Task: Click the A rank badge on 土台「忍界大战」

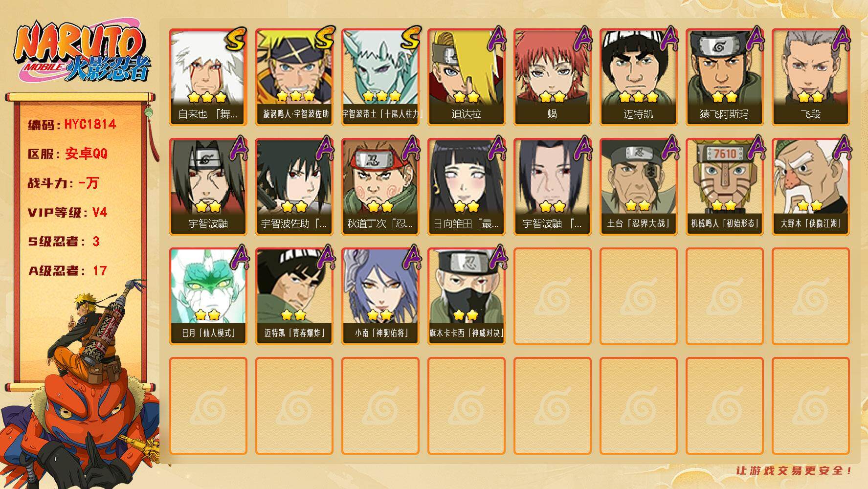Action: point(669,148)
